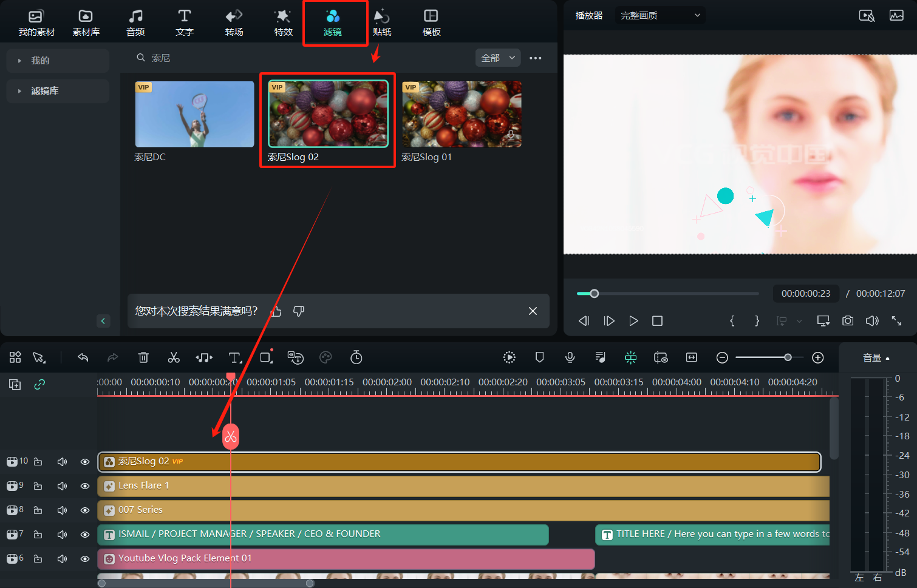This screenshot has width=917, height=588.
Task: Mute track 9 Lens Flare audio
Action: pos(62,486)
